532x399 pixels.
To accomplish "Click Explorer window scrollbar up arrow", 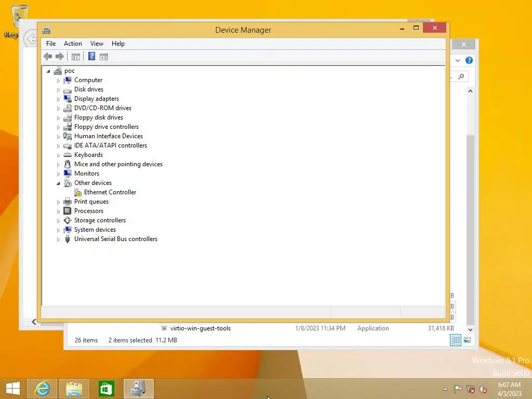I will 470,91.
